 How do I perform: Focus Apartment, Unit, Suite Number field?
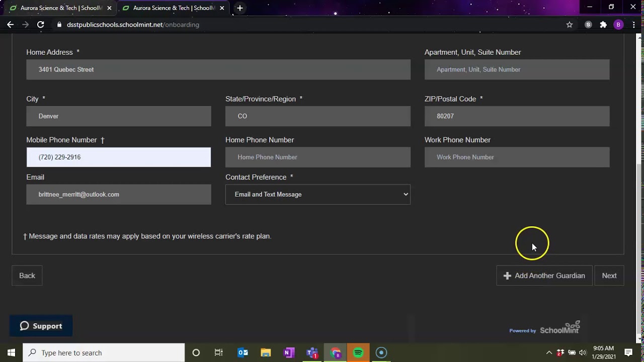(517, 69)
